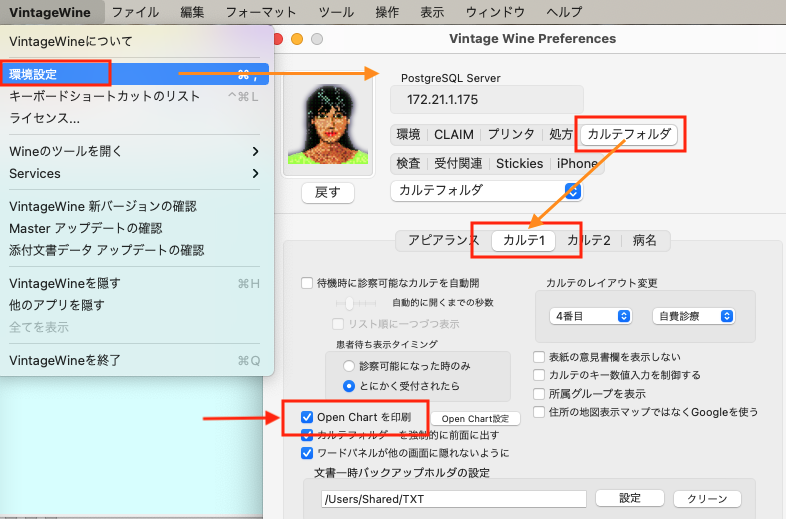Check 表紙の意見書欄を表示しない option

coord(540,357)
